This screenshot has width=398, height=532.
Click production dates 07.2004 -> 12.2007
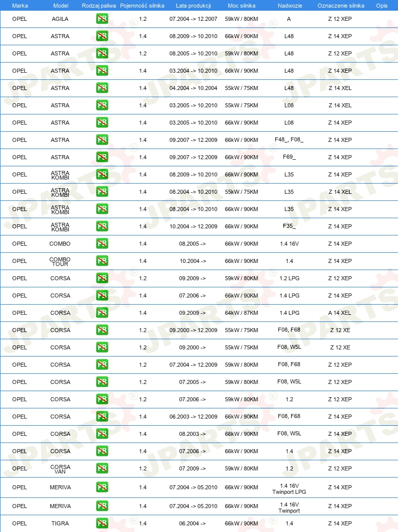click(x=193, y=19)
